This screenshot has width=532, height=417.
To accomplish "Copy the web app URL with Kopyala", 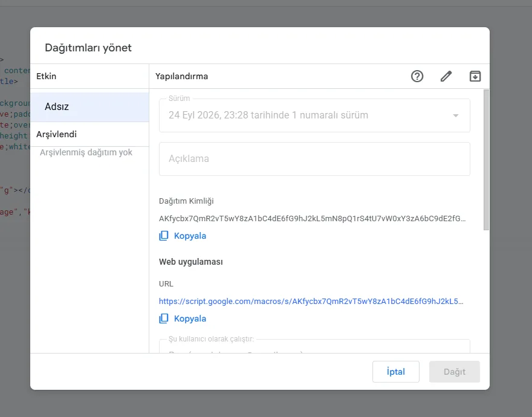I will point(190,318).
